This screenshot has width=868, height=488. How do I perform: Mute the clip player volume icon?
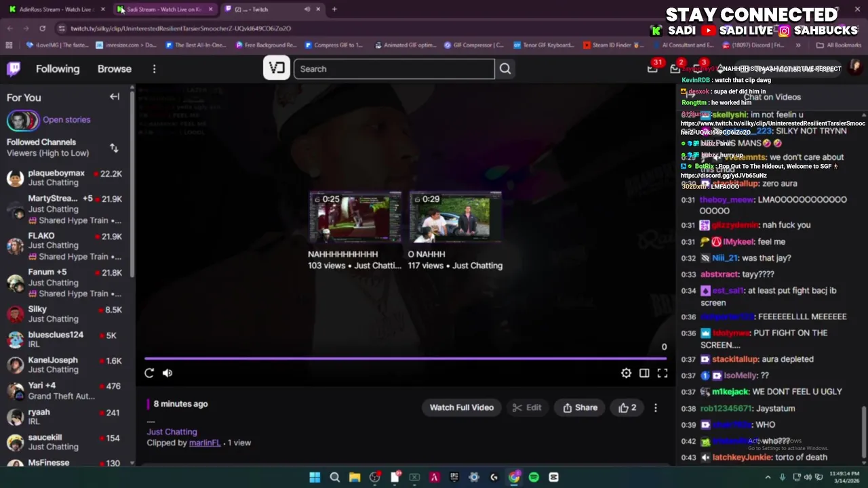tap(167, 373)
